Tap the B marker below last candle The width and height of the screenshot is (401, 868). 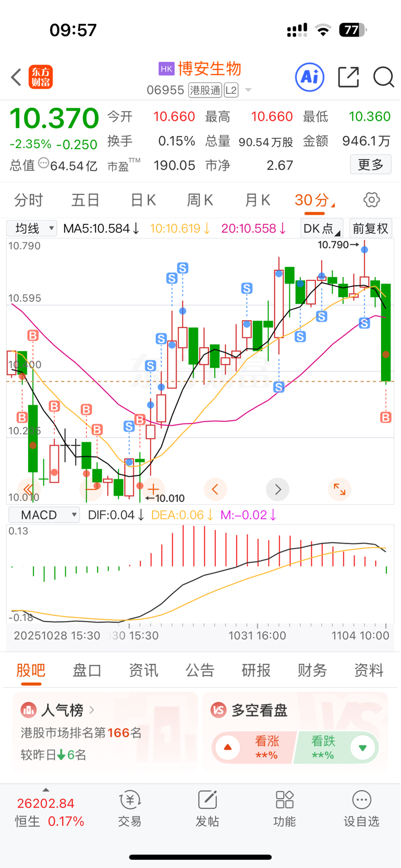pos(386,417)
